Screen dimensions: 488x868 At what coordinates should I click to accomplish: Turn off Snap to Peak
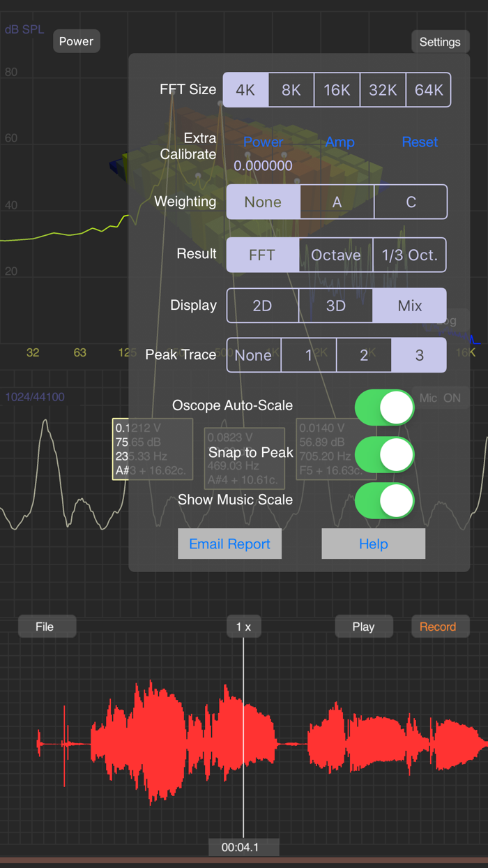click(384, 454)
